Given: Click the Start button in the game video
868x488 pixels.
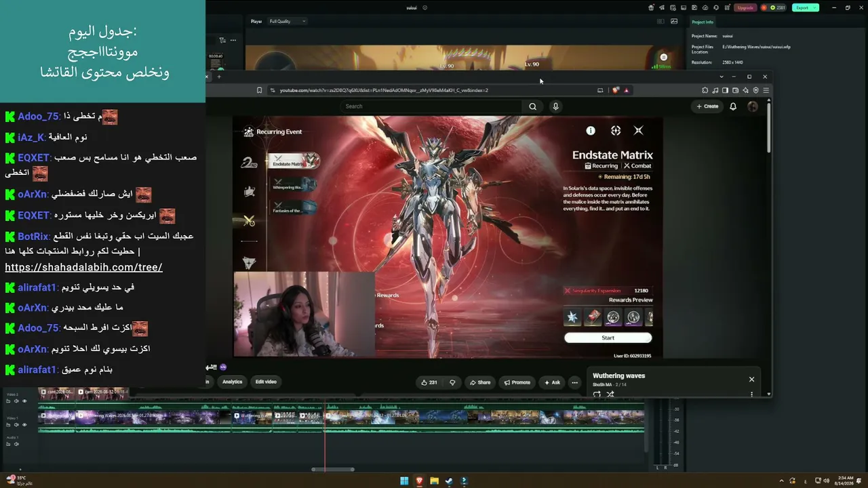Looking at the screenshot, I should [x=608, y=338].
